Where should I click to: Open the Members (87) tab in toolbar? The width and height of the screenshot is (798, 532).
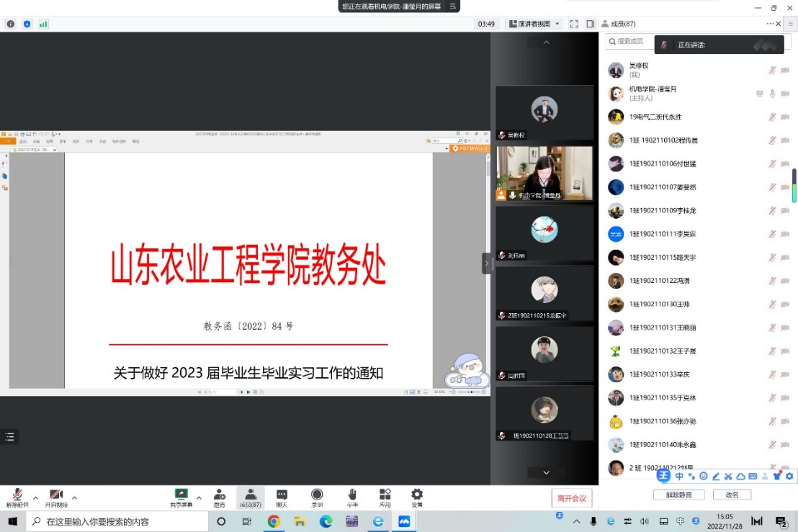click(x=250, y=497)
